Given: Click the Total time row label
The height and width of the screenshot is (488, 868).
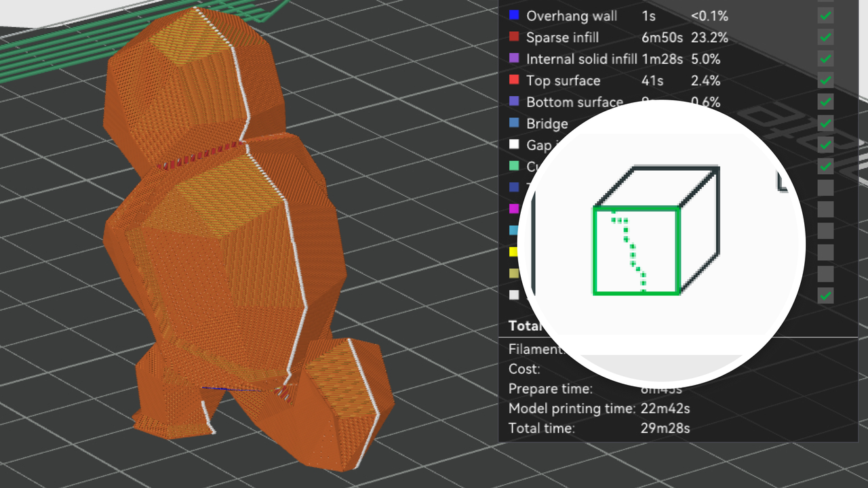Looking at the screenshot, I should point(541,428).
